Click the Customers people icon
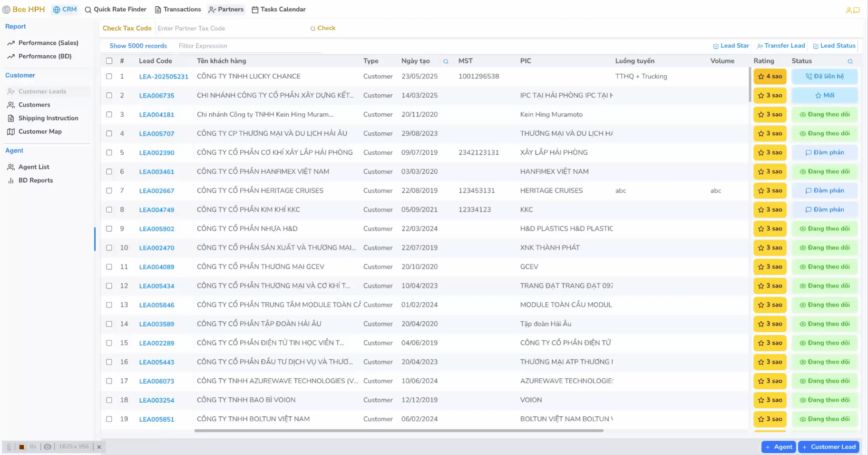Screen dimensions: 868x455 [11, 105]
